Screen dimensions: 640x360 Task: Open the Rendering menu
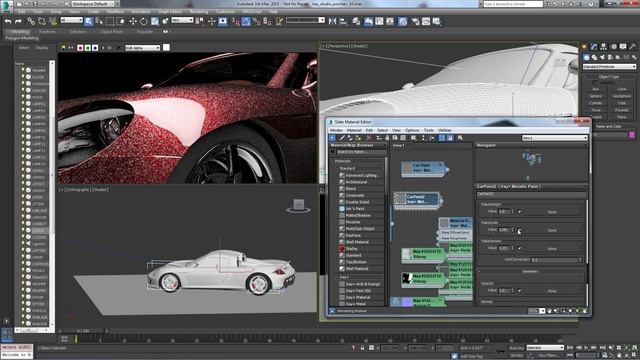[199, 12]
